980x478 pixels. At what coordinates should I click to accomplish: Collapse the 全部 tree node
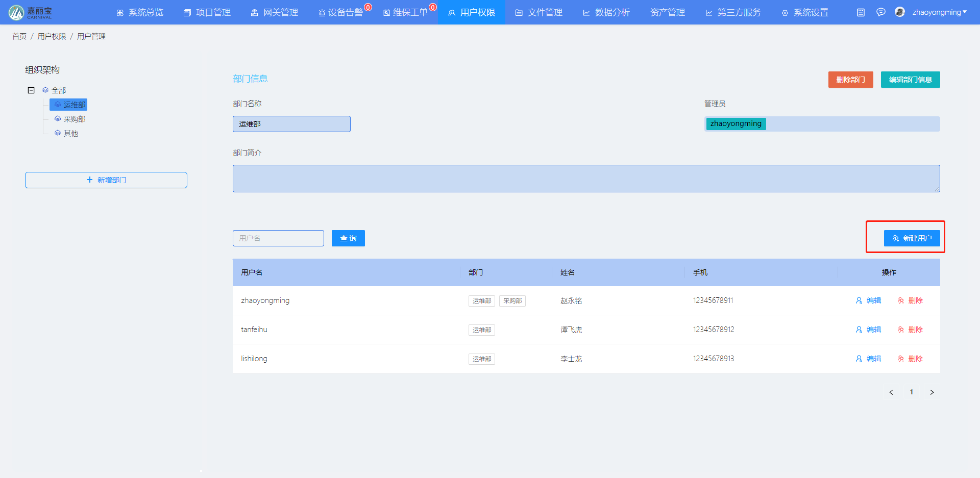pyautogui.click(x=31, y=90)
